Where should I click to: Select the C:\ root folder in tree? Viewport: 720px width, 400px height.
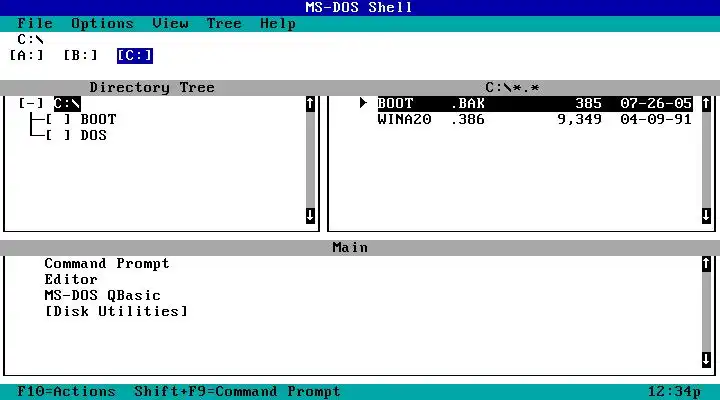click(x=67, y=103)
